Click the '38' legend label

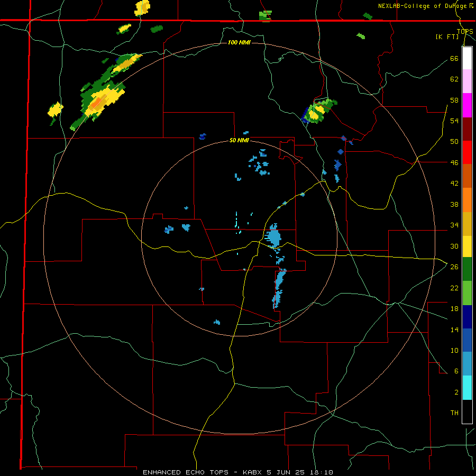click(454, 205)
